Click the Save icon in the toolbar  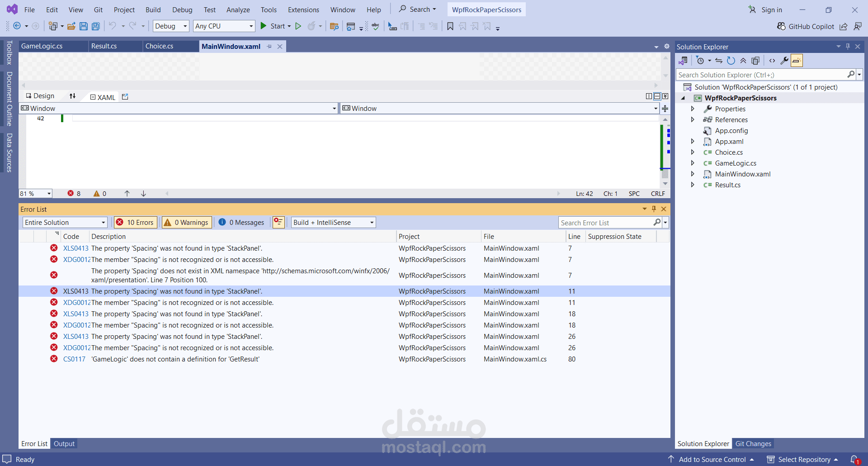(84, 26)
